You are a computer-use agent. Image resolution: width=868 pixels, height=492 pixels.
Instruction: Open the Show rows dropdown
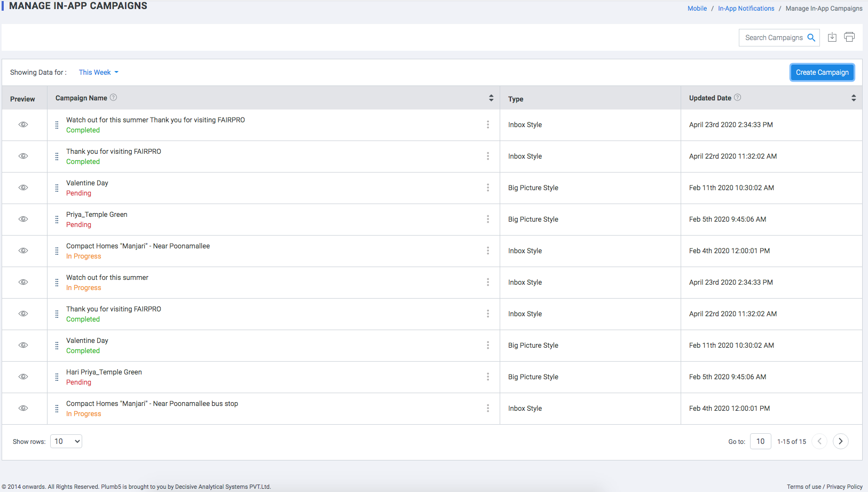66,441
